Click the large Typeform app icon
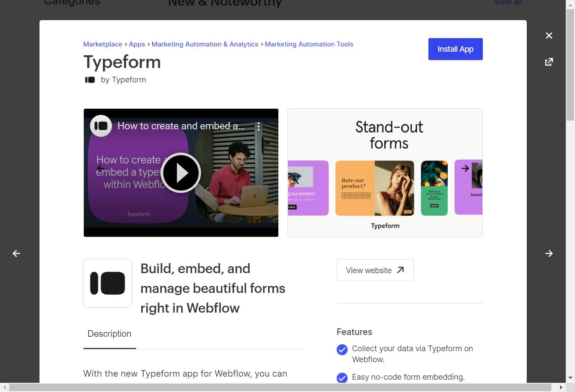The image size is (575, 392). pyautogui.click(x=108, y=283)
